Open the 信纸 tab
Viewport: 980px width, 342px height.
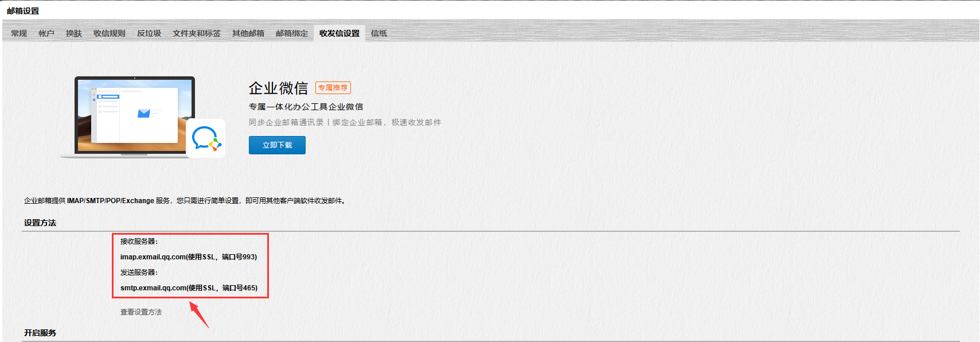point(379,33)
